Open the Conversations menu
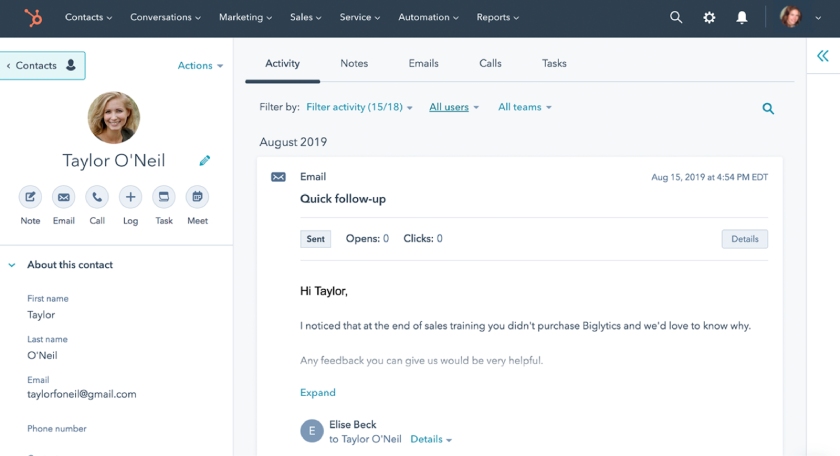Screen dimensions: 840x456 (165, 17)
